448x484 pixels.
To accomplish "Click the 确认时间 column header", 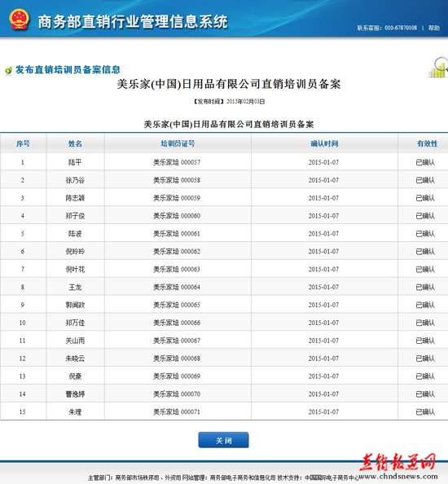I will (x=324, y=143).
